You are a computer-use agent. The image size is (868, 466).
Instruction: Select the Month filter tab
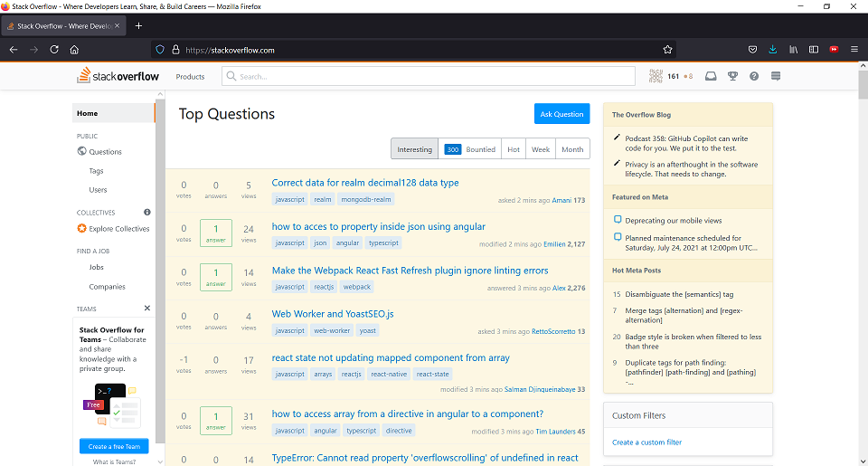click(572, 149)
